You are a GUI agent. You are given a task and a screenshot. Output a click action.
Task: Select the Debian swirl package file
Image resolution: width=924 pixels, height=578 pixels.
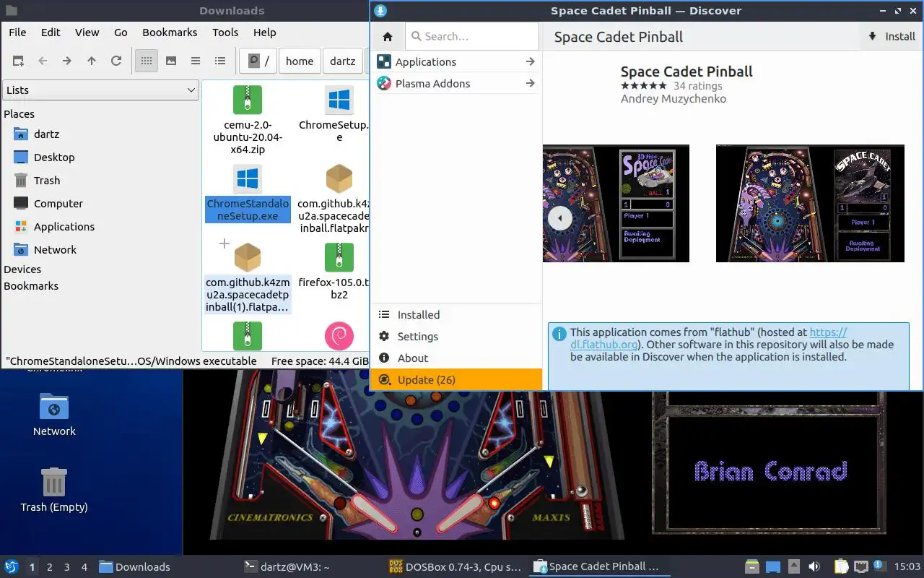pos(339,337)
